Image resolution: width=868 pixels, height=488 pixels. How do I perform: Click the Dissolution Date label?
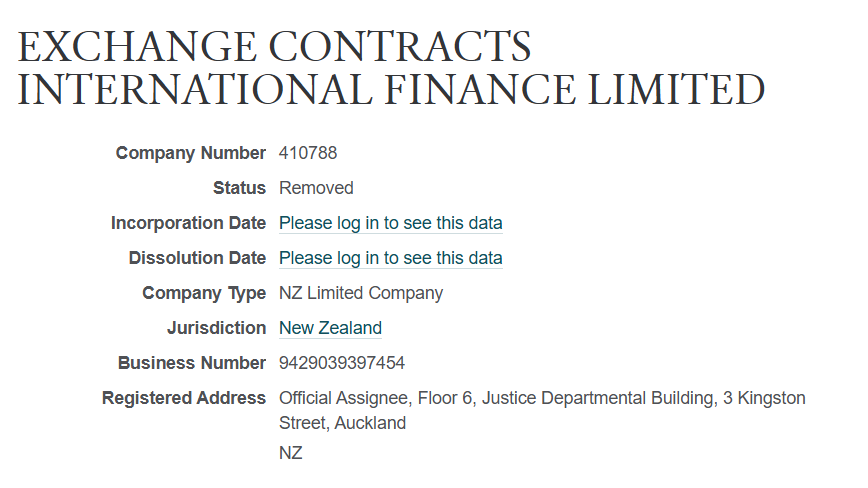click(x=197, y=258)
